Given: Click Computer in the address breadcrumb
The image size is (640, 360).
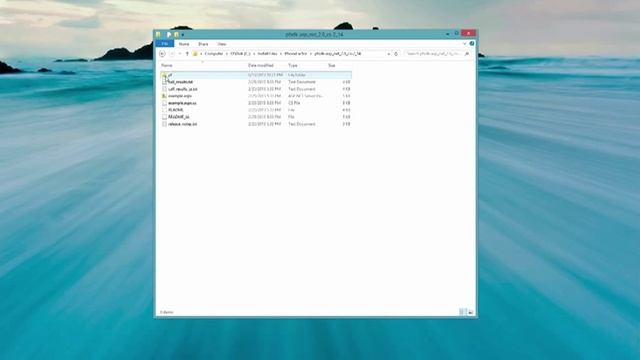Looking at the screenshot, I should click(214, 53).
